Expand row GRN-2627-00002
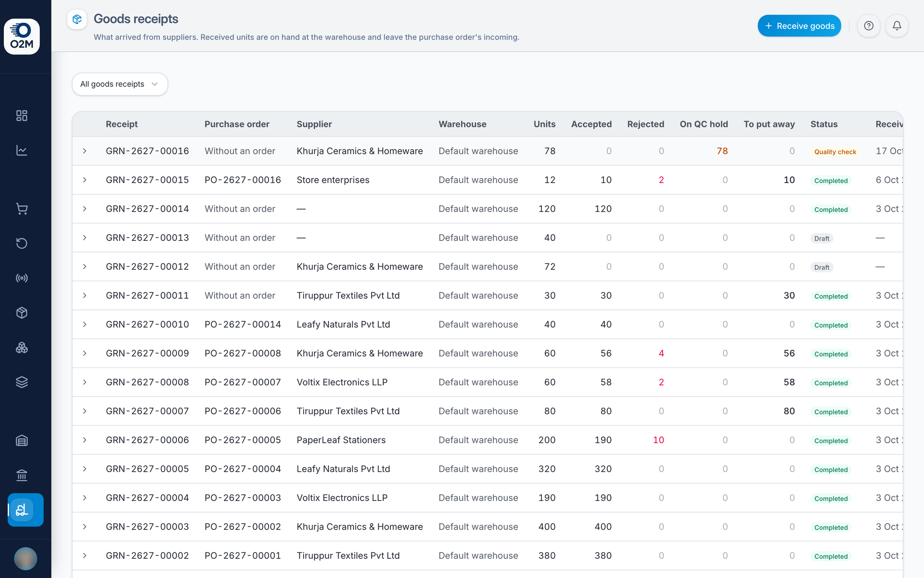Image resolution: width=924 pixels, height=578 pixels. [x=85, y=556]
